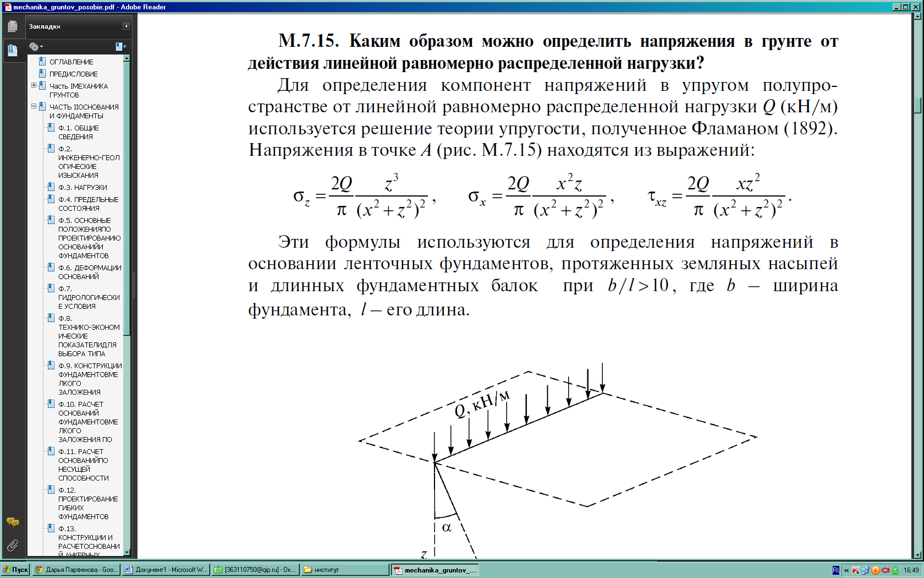
Task: Open the ОГЛАВЛЕНИЕ bookmark
Action: pos(71,62)
